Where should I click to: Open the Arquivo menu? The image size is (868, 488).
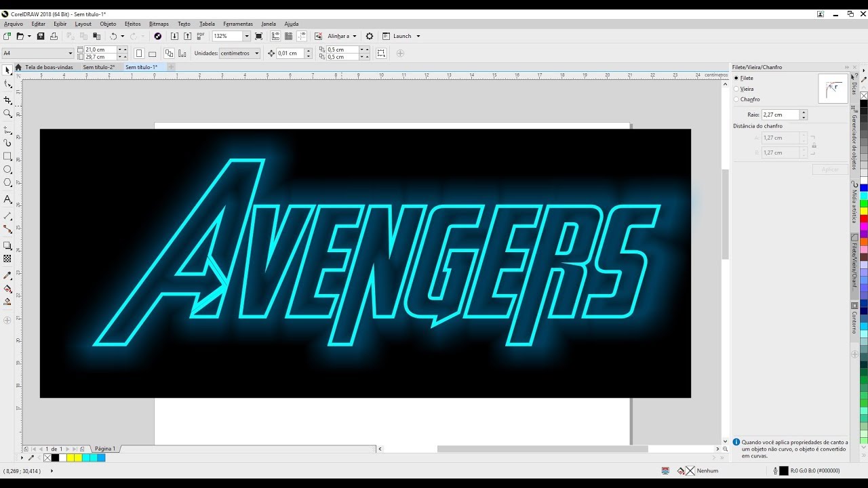coord(13,24)
